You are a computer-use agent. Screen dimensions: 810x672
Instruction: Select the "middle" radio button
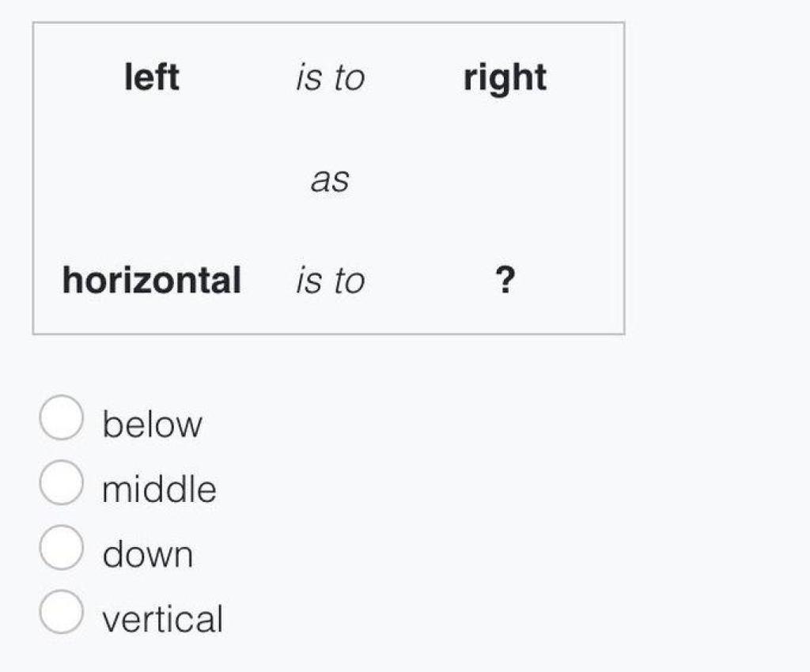[x=61, y=482]
